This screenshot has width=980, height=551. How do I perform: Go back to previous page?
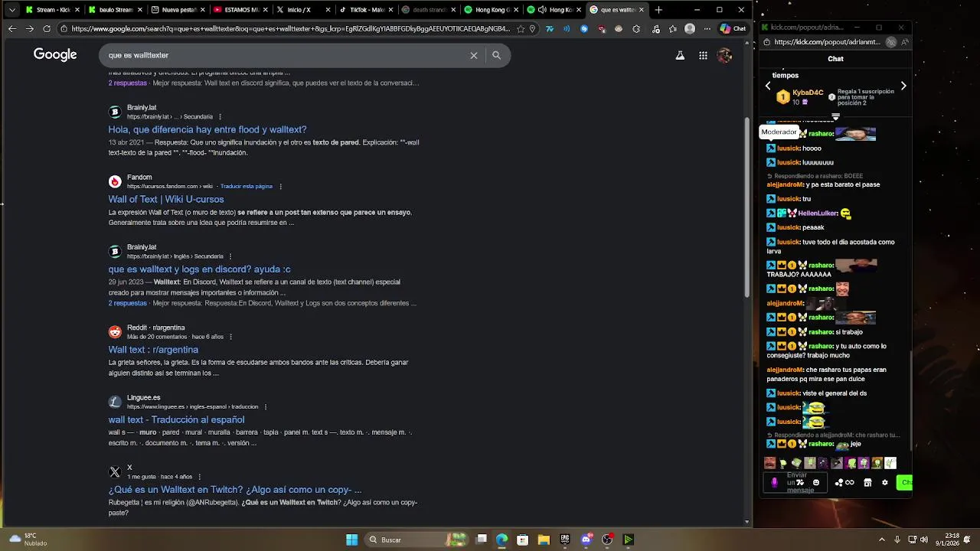(x=11, y=29)
